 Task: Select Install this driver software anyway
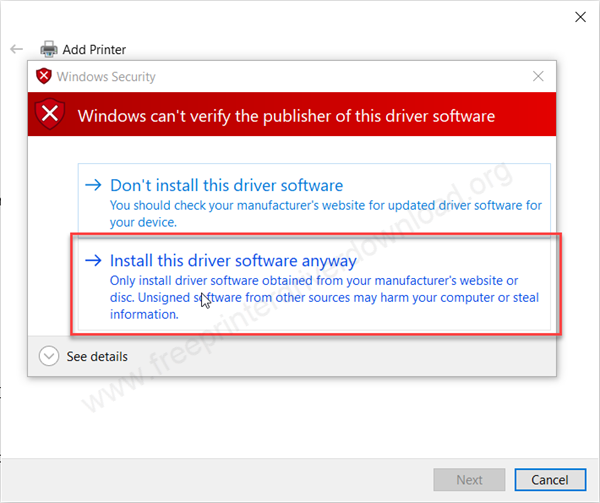tap(233, 260)
